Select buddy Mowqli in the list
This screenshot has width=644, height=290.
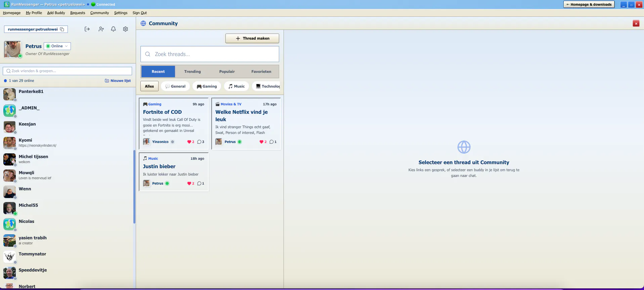[67, 176]
